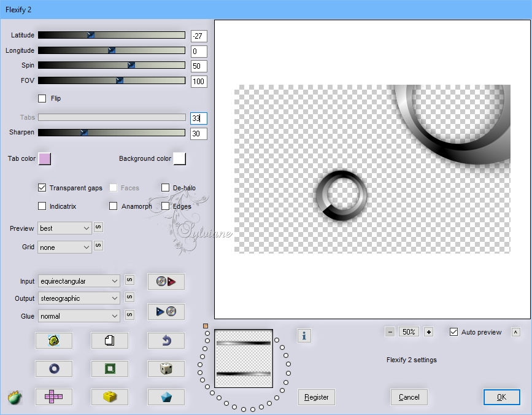The image size is (532, 415).
Task: Click the Longitude value field
Action: (x=199, y=51)
